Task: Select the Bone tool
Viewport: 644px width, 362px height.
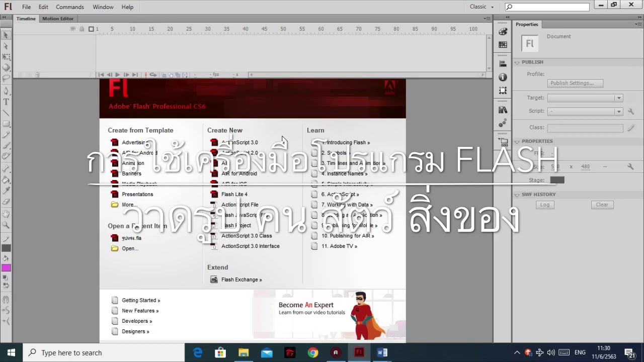Action: [6, 169]
